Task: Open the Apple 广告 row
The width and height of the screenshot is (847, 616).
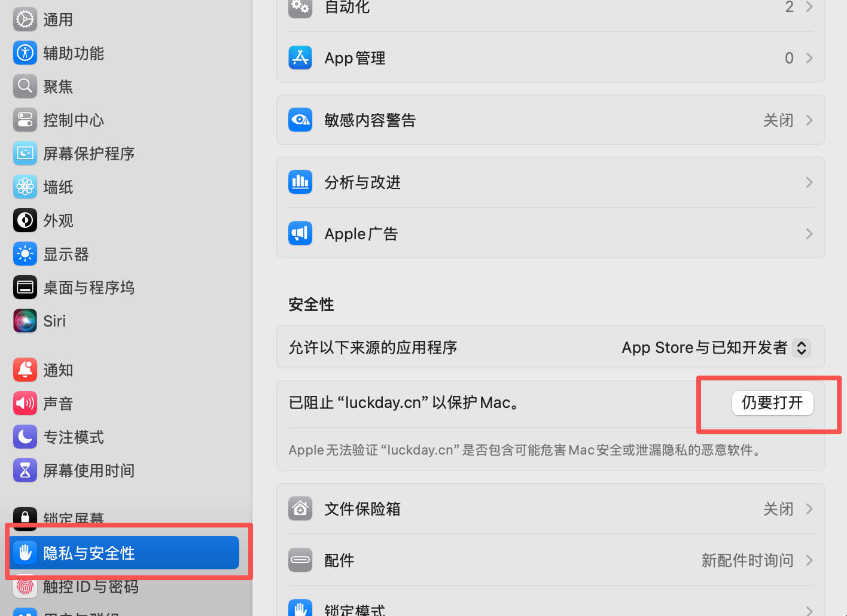Action: [551, 234]
